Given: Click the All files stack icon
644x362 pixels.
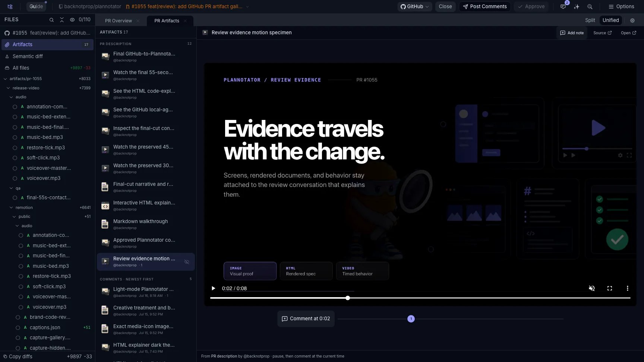Looking at the screenshot, I should pos(7,68).
